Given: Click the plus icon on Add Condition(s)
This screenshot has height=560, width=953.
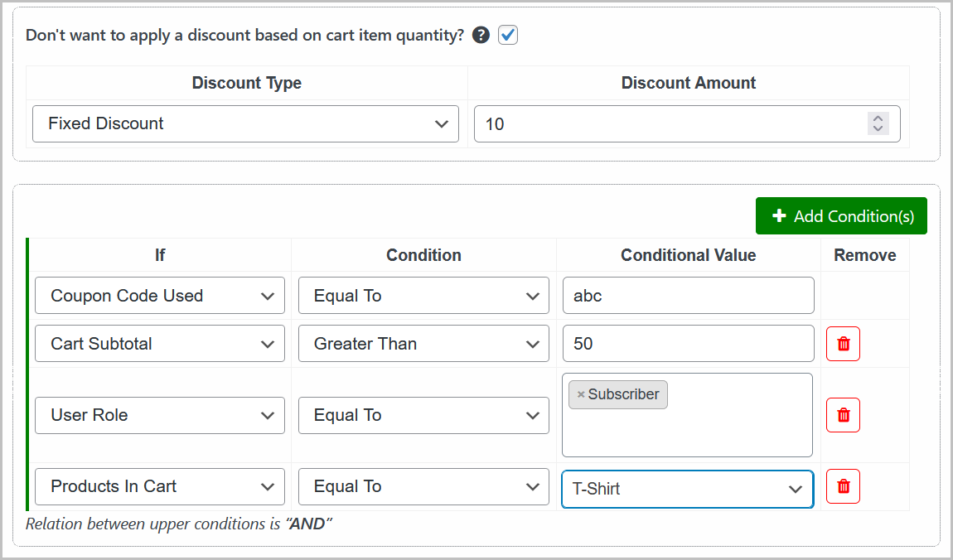Looking at the screenshot, I should (x=778, y=215).
